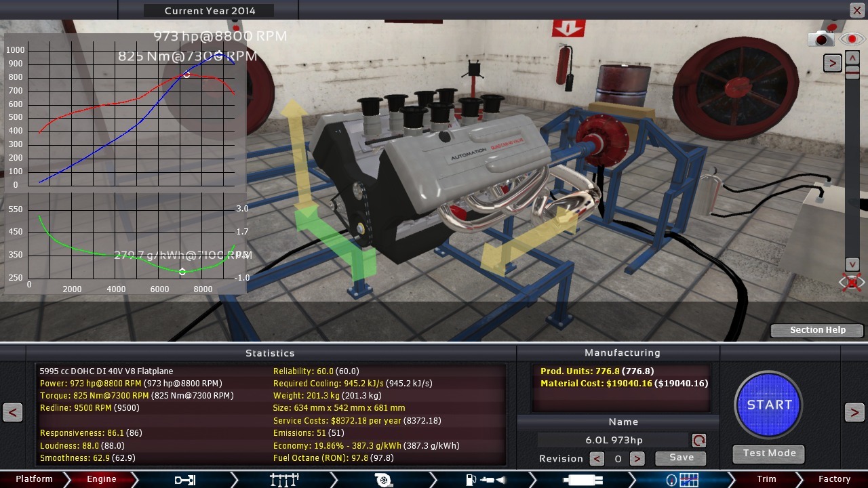The width and height of the screenshot is (868, 488).
Task: Increase the Revision number
Action: coord(637,459)
